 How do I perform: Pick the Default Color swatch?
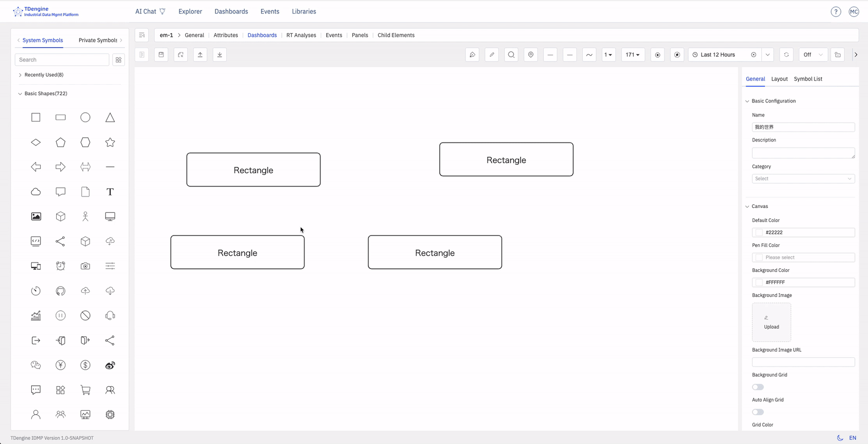tap(759, 232)
